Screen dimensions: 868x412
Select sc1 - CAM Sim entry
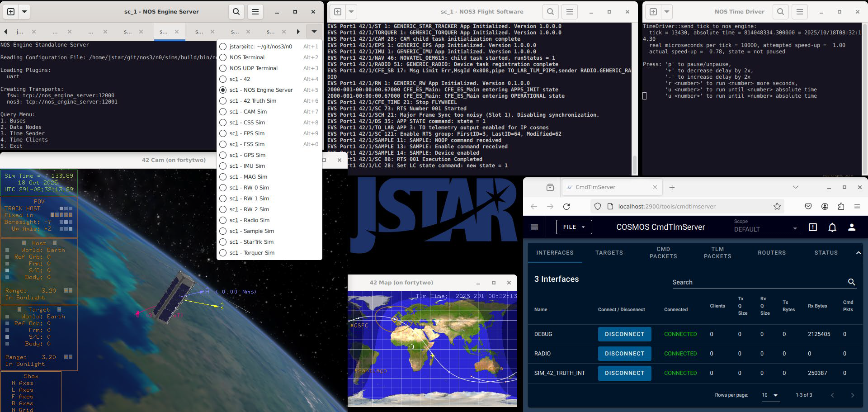(x=269, y=112)
